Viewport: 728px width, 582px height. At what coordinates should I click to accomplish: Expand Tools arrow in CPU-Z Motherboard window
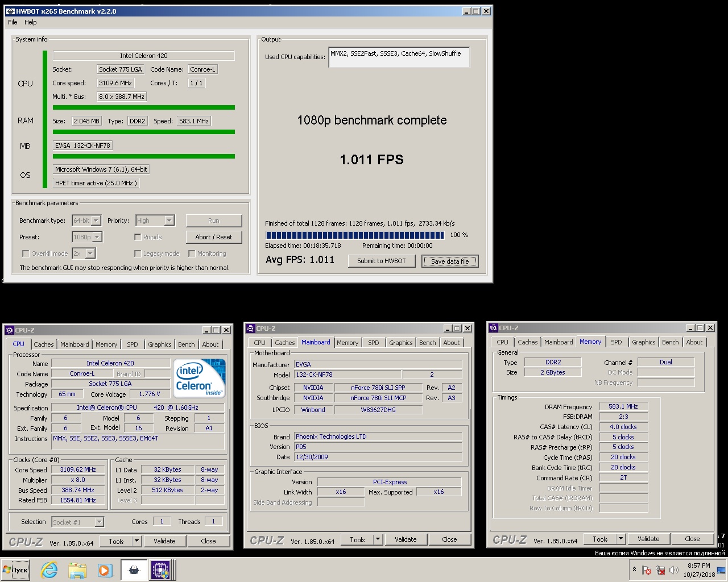coord(378,539)
